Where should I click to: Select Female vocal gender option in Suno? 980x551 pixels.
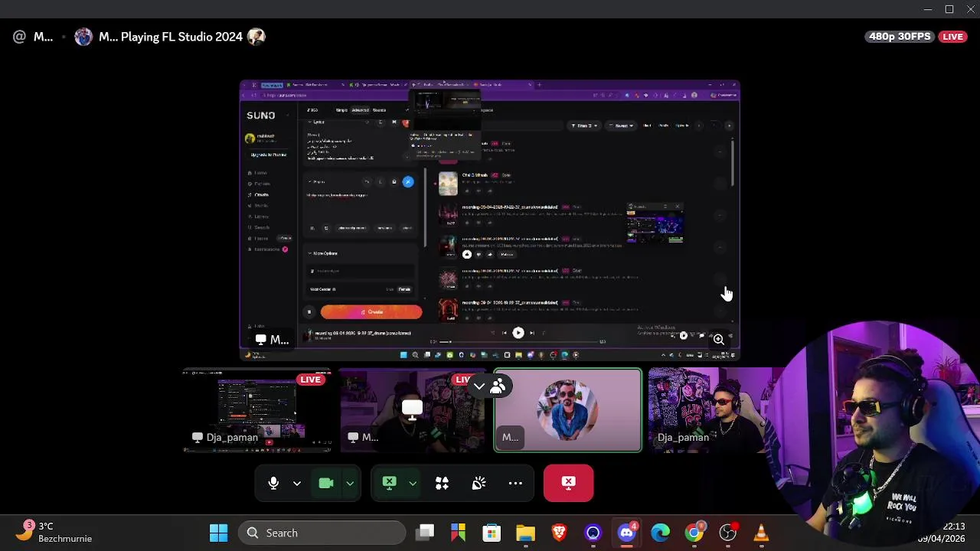(404, 289)
